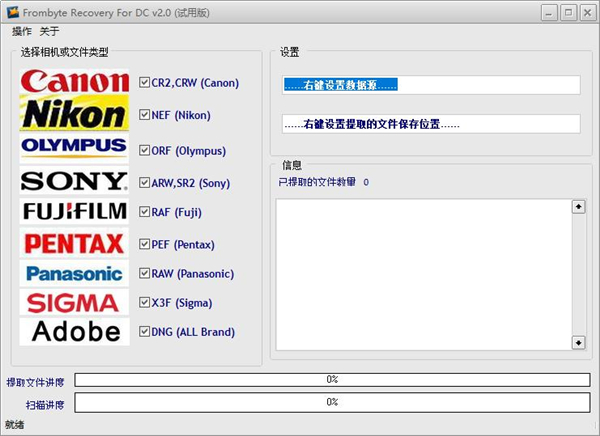Select the data source setting field
Image resolution: width=600 pixels, height=436 pixels.
coord(430,84)
